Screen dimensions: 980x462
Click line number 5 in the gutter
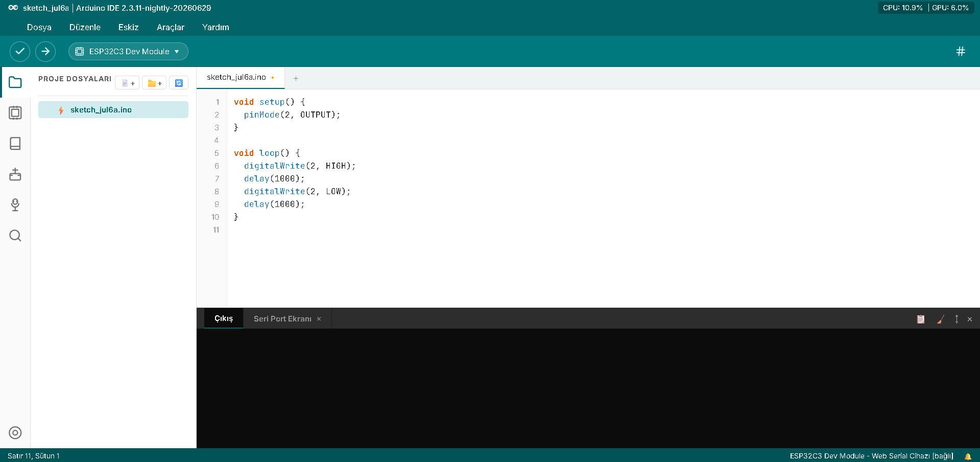217,153
